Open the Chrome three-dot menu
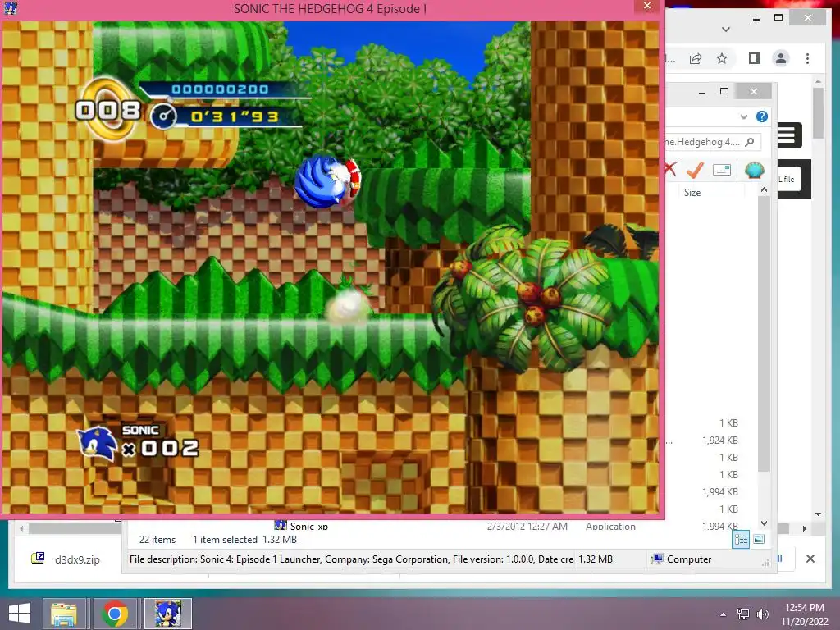The height and width of the screenshot is (630, 840). pyautogui.click(x=807, y=58)
